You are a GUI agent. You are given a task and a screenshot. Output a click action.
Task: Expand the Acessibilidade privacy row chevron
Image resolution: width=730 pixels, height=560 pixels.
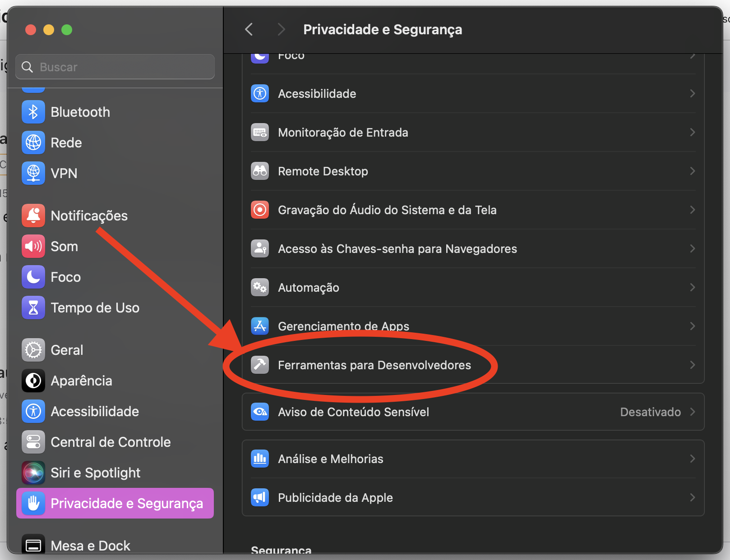pos(692,93)
